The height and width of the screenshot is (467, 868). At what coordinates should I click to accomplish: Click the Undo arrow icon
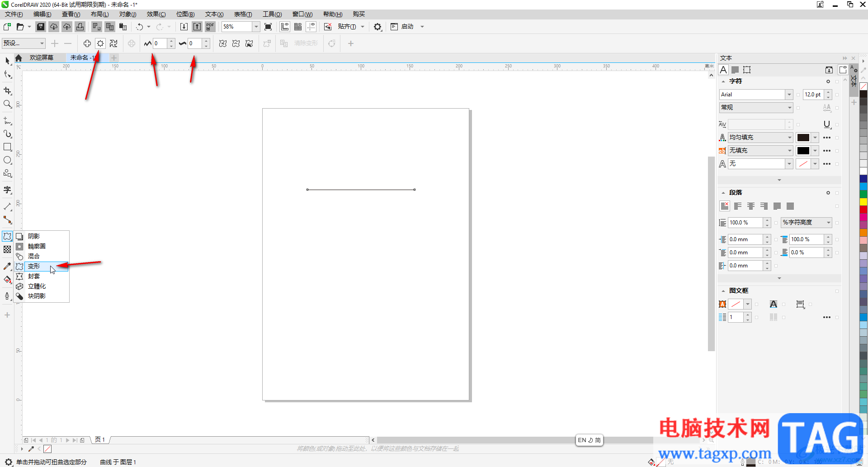tap(140, 27)
